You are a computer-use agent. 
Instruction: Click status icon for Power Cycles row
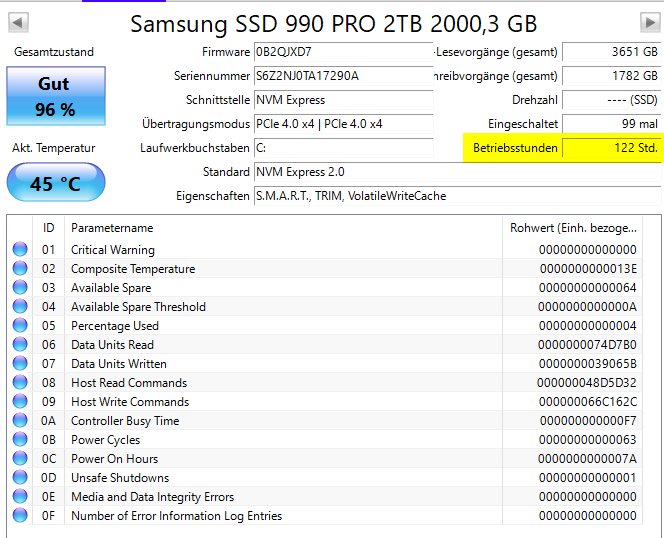(20, 440)
